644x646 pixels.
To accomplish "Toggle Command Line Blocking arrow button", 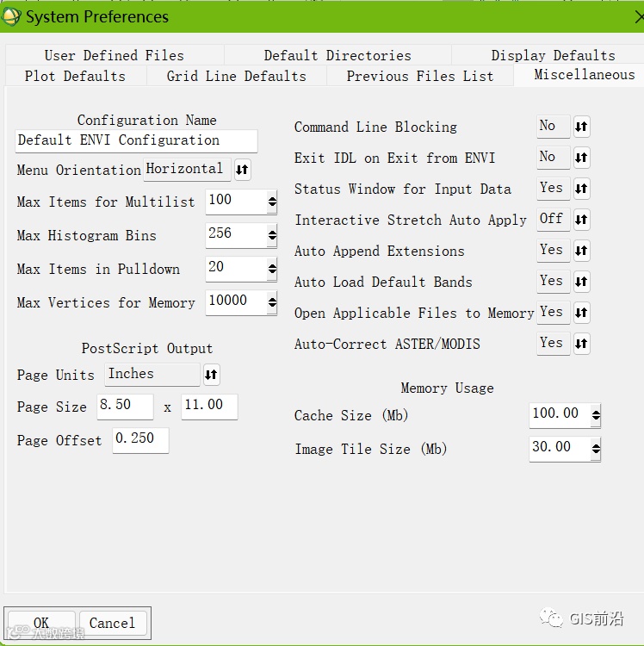I will click(x=581, y=127).
